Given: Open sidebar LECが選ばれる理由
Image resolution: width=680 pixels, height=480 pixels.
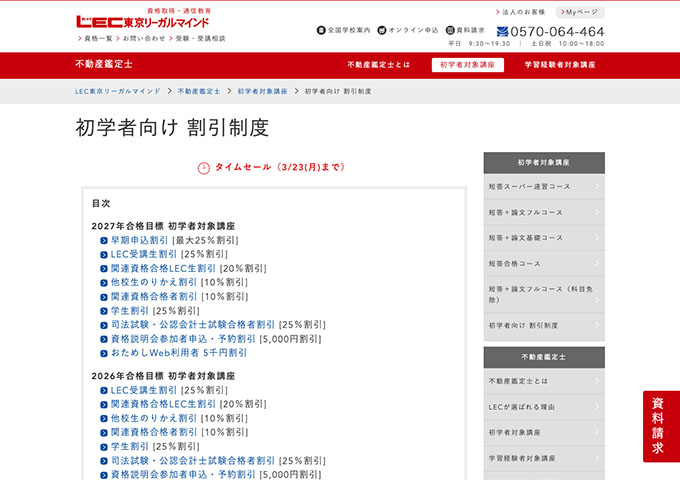Looking at the screenshot, I should [544, 407].
